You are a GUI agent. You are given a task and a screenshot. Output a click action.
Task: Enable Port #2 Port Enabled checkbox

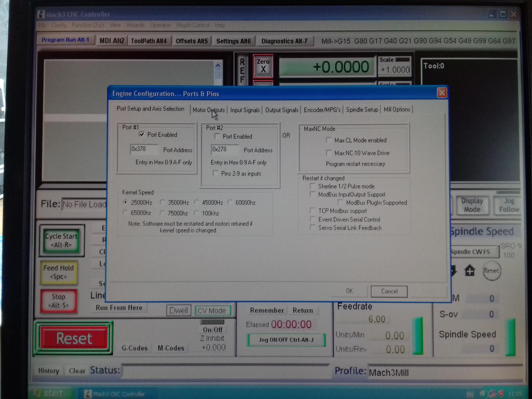pos(217,136)
